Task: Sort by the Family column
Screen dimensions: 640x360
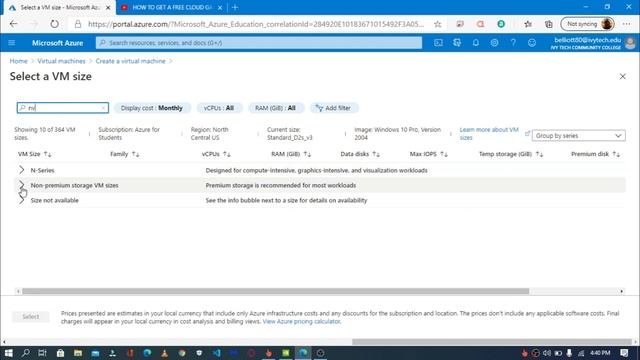Action: pos(125,154)
